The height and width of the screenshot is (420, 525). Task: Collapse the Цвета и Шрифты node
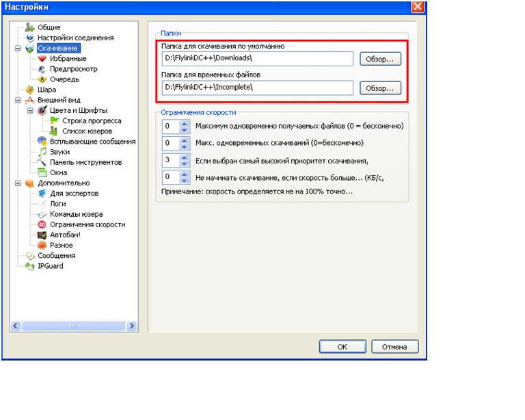tap(30, 111)
